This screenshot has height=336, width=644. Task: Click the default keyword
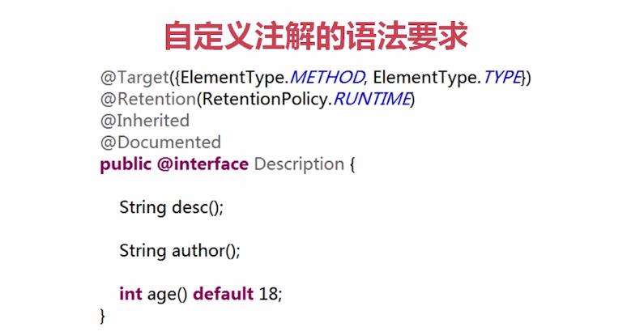point(224,294)
